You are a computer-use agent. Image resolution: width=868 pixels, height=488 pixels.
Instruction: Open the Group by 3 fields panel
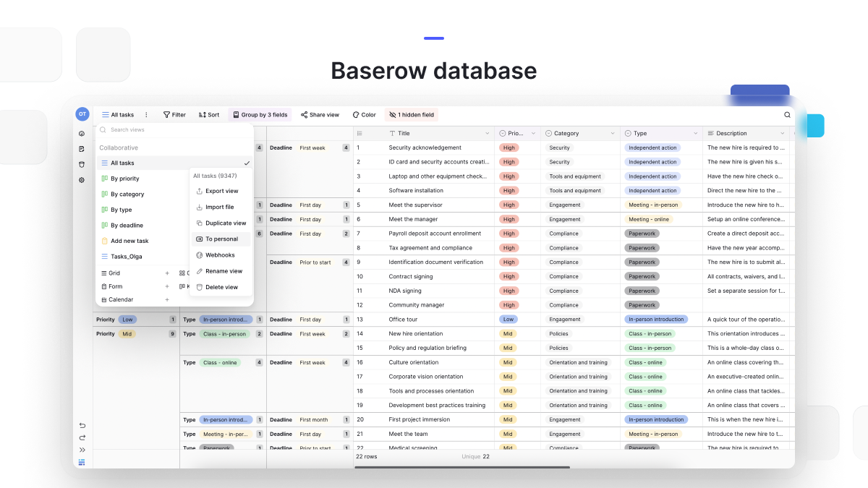pyautogui.click(x=260, y=114)
